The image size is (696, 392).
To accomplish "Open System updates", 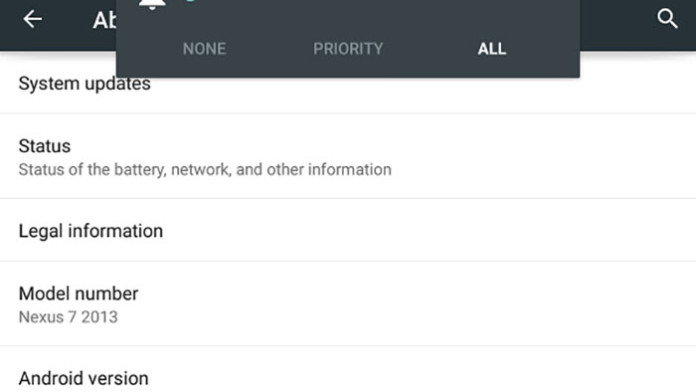I will [x=84, y=83].
